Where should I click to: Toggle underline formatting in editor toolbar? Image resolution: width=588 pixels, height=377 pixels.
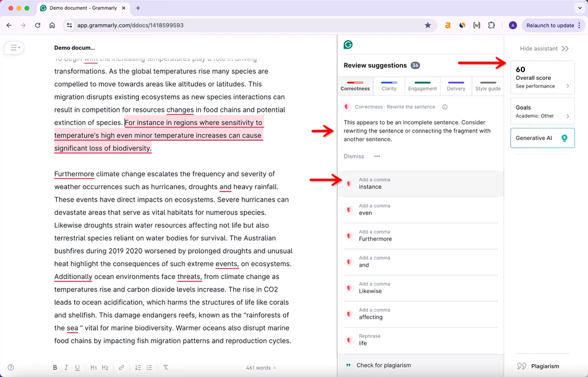pos(78,368)
